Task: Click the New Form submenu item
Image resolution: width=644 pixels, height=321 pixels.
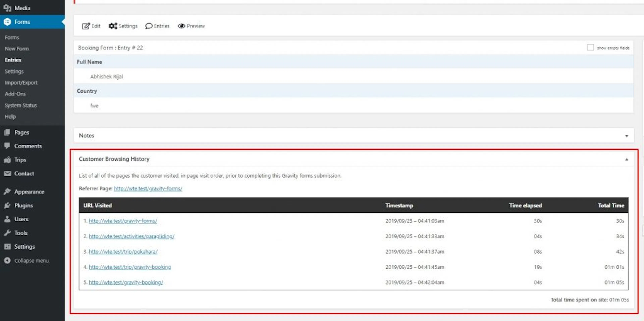Action: [17, 49]
